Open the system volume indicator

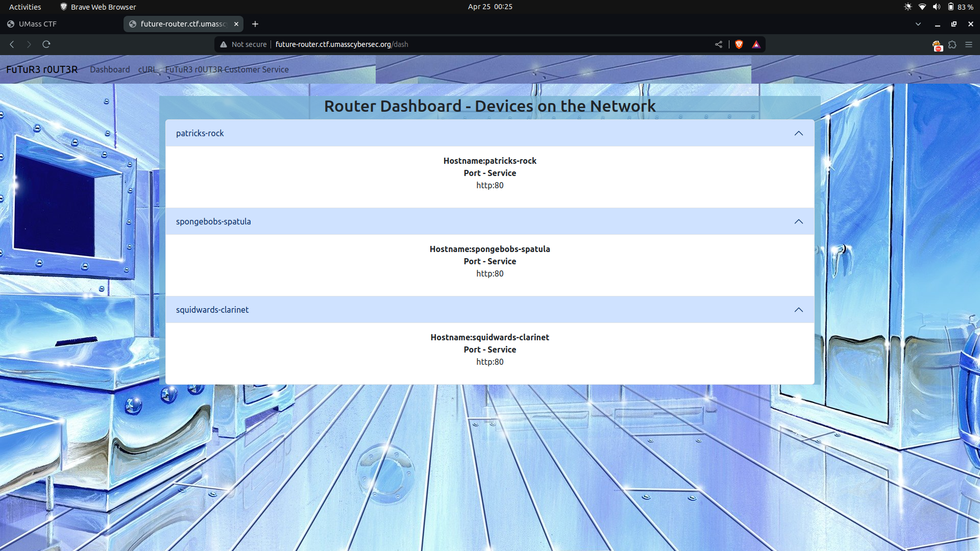point(936,7)
